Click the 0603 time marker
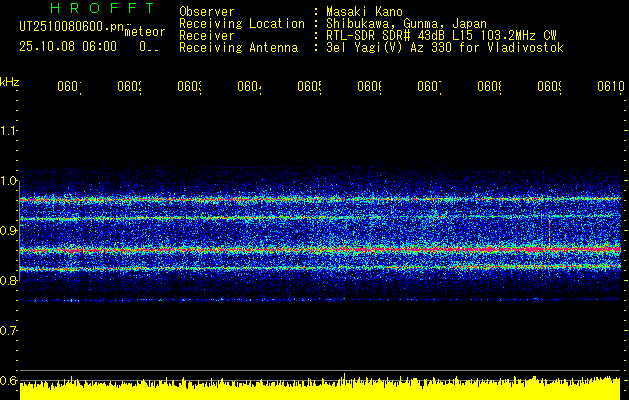This screenshot has height=400, width=629. 189,87
